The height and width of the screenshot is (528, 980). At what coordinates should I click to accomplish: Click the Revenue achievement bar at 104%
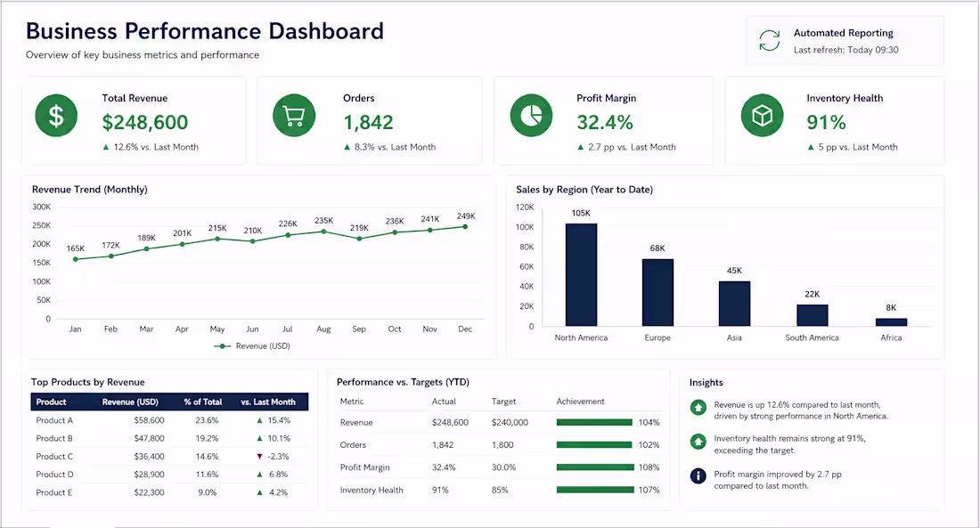594,422
